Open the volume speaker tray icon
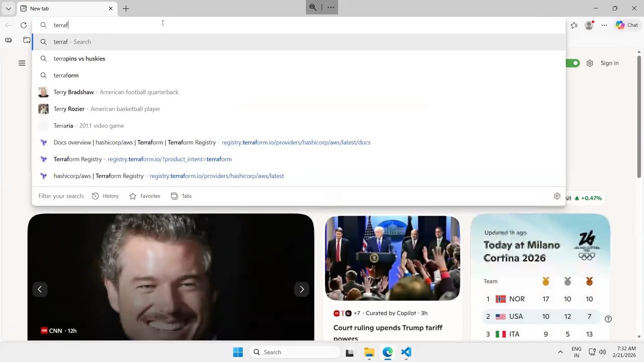The image size is (644, 362). coord(602,352)
